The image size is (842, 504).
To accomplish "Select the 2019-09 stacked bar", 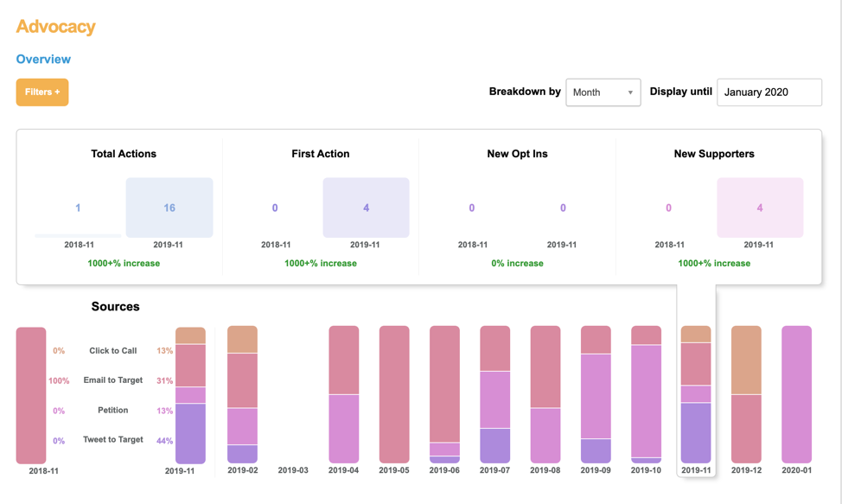I will (596, 394).
